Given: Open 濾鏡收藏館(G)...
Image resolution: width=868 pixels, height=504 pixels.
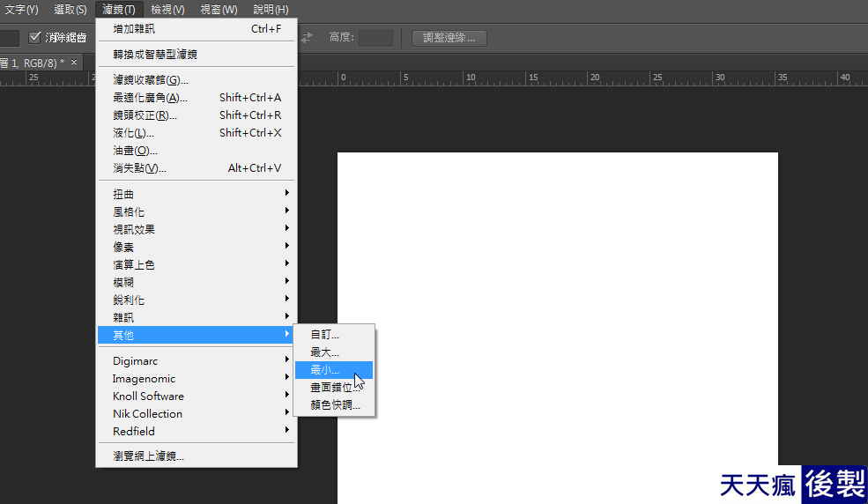Looking at the screenshot, I should pos(197,79).
